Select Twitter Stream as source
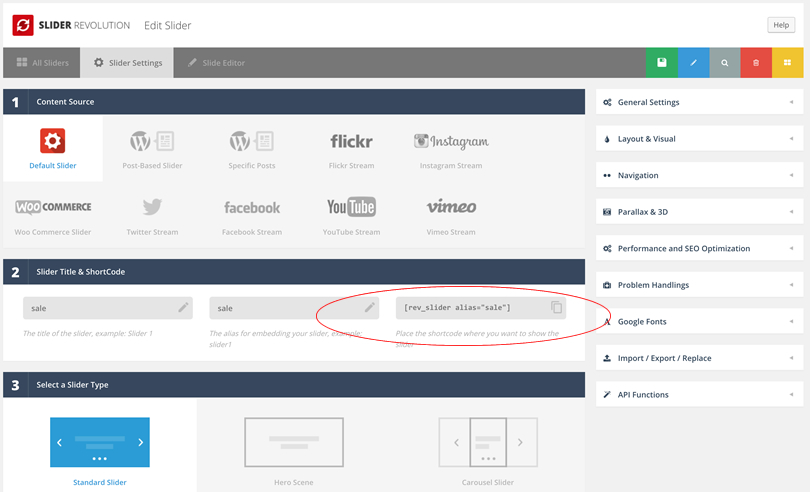This screenshot has width=810, height=492. (152, 216)
